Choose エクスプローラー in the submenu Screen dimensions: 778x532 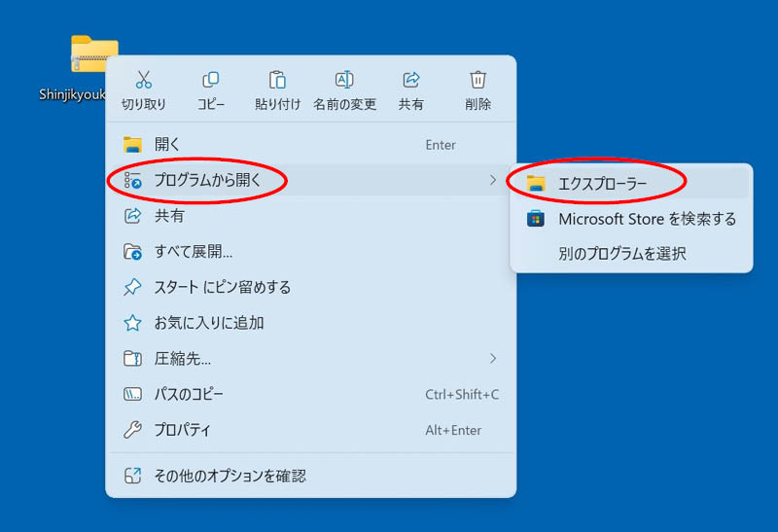[631, 183]
